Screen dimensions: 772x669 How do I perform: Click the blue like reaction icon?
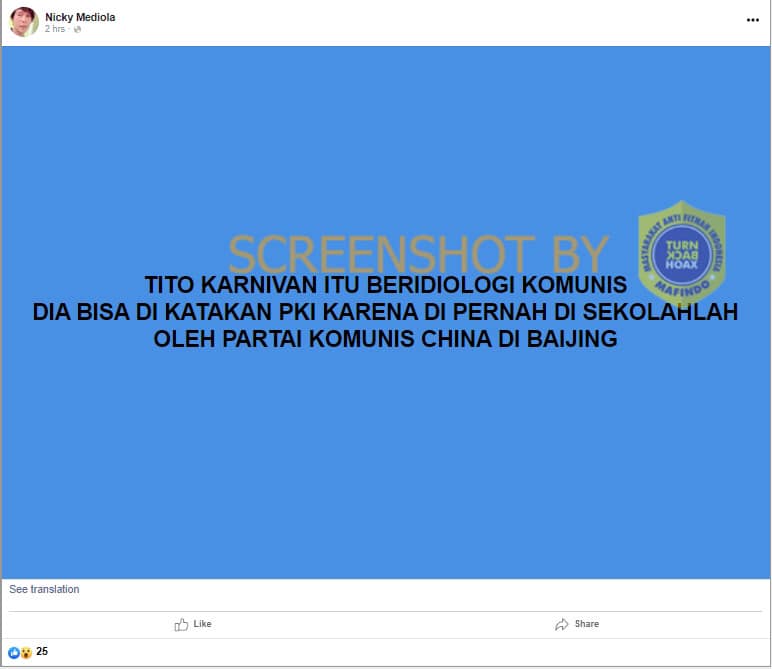pos(14,652)
